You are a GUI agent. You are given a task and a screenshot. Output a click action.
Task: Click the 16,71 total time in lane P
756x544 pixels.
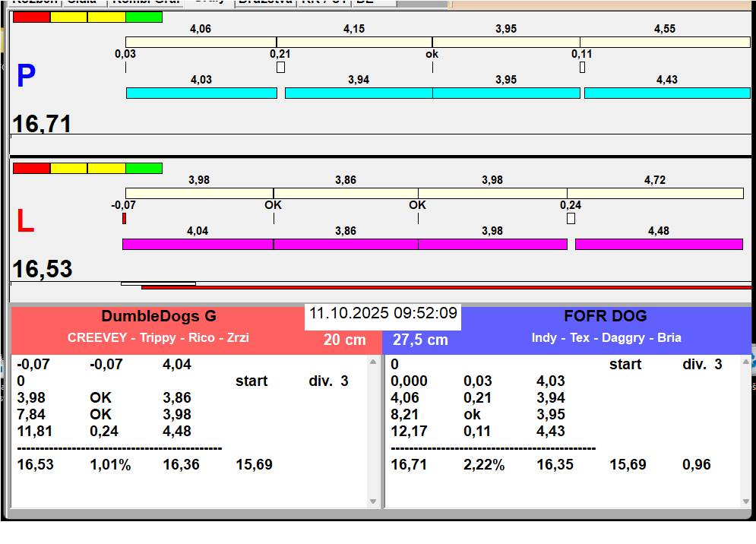43,123
